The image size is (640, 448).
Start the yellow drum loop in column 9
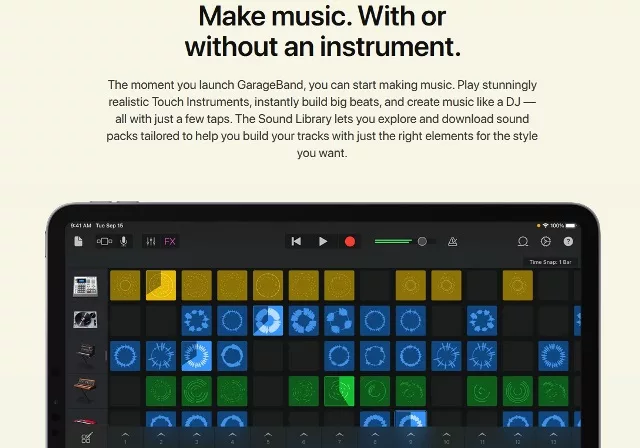[411, 285]
